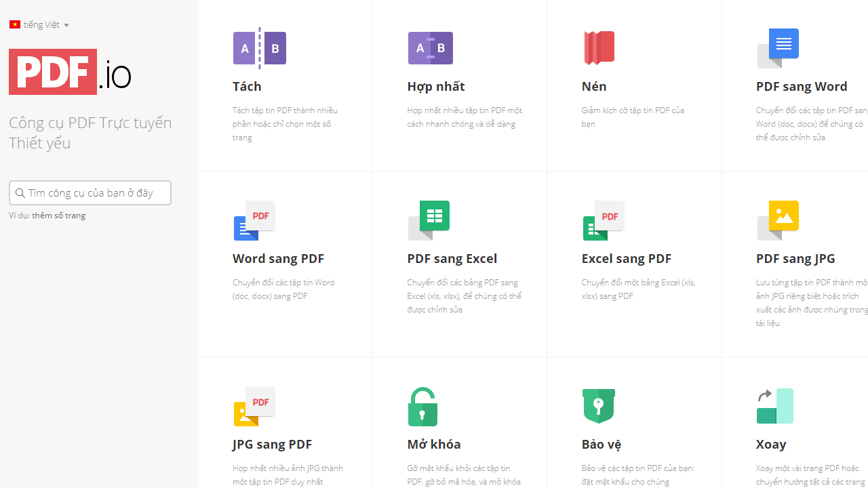Open the Mở khóa unlock padlock icon

(x=422, y=406)
